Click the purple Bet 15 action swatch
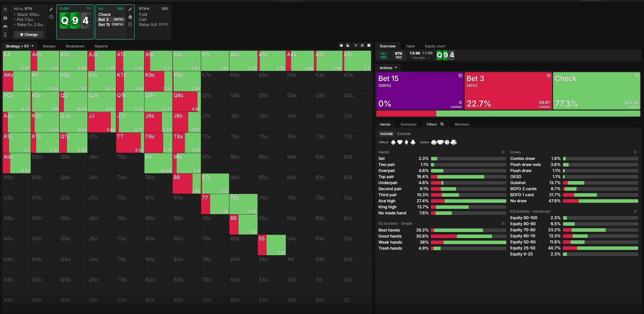Image resolution: width=644 pixels, height=314 pixels. 420,90
